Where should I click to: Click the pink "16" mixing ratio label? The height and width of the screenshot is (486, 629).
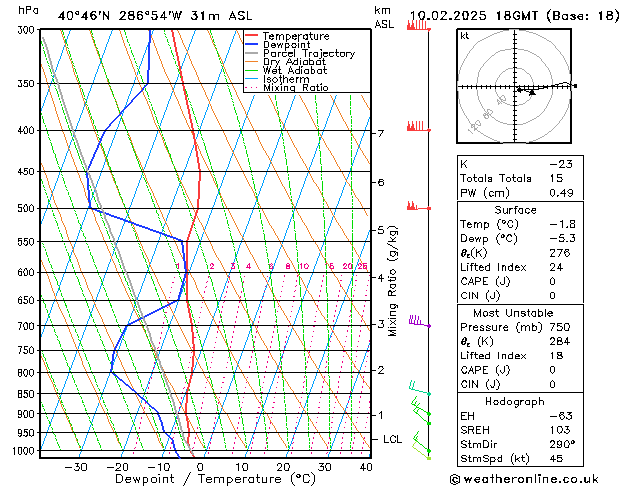[329, 266]
